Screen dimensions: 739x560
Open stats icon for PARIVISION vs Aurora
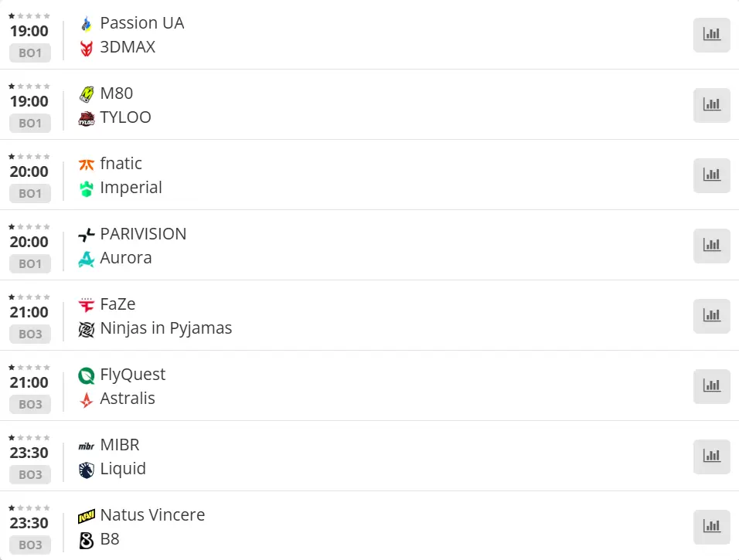711,246
